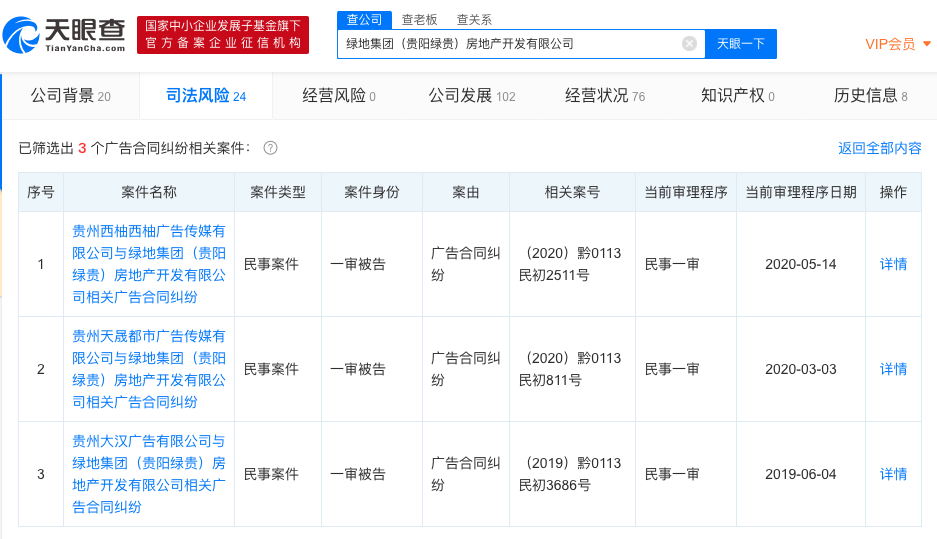Click the TianYanCha logo
This screenshot has width=937, height=539.
pyautogui.click(x=65, y=35)
